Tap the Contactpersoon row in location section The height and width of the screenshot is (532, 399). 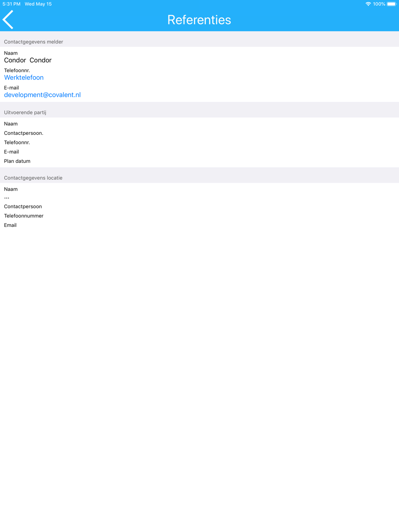click(199, 207)
